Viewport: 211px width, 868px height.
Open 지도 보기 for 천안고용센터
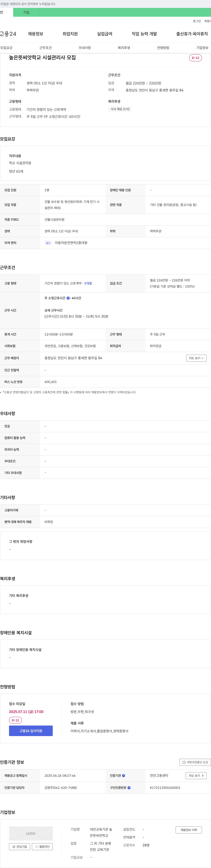point(196,776)
